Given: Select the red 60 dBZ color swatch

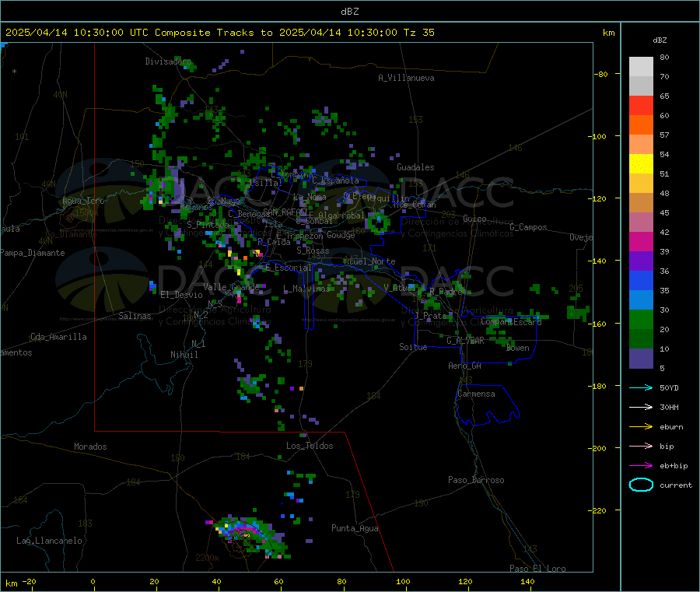Looking at the screenshot, I should [641, 105].
